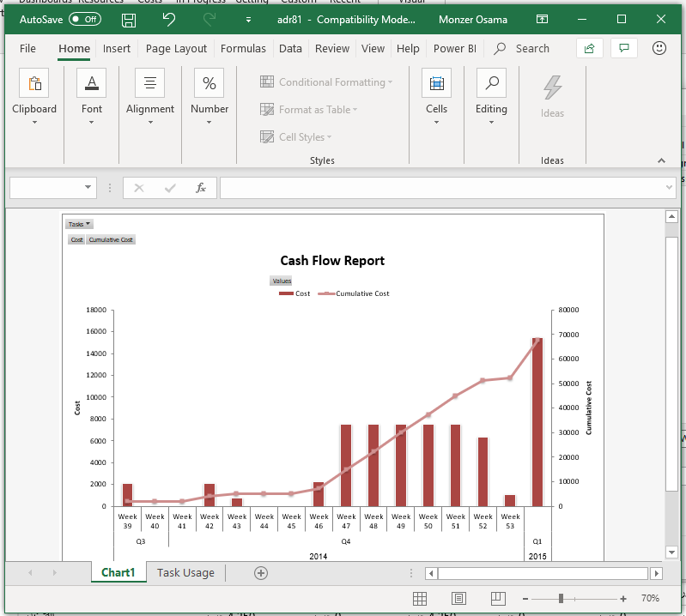The width and height of the screenshot is (686, 616).
Task: Click the Insert Function fx icon
Action: click(201, 188)
